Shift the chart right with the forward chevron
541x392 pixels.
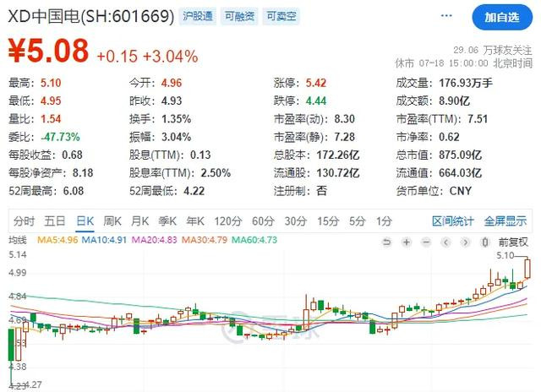coord(466,242)
